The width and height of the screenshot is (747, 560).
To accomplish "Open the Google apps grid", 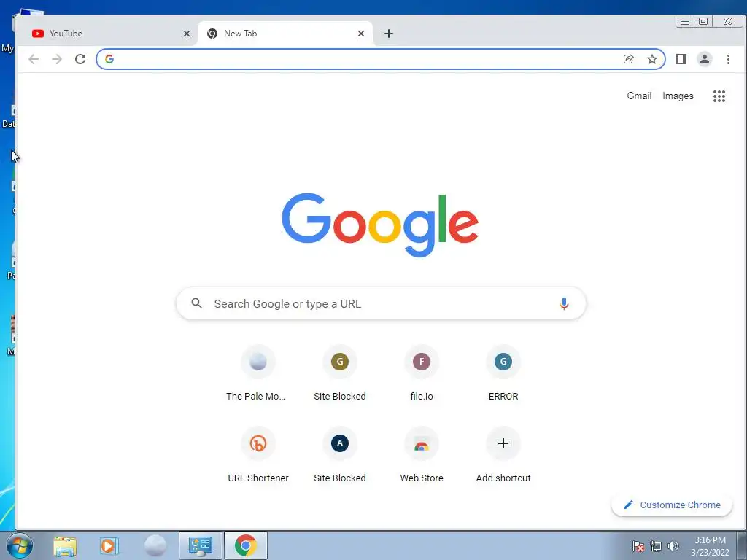I will 719,96.
